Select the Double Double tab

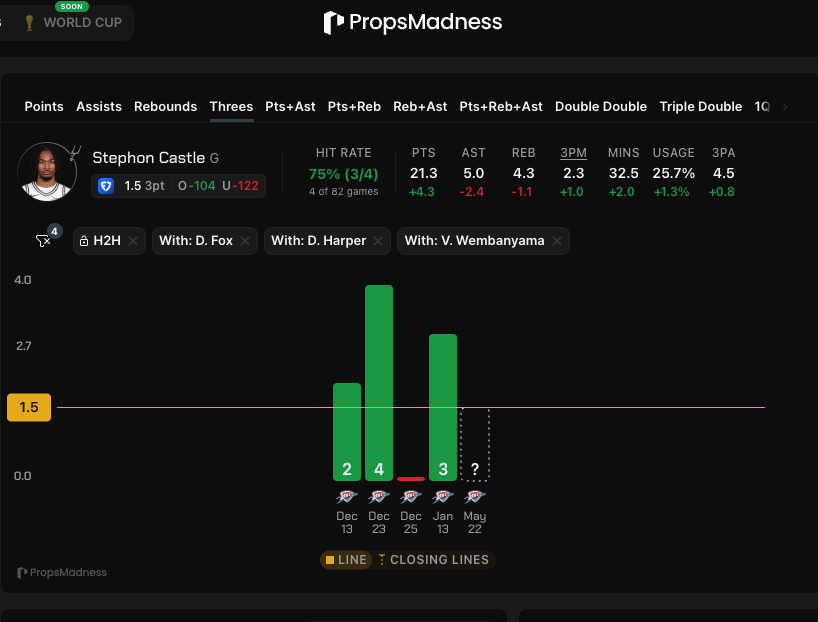601,106
